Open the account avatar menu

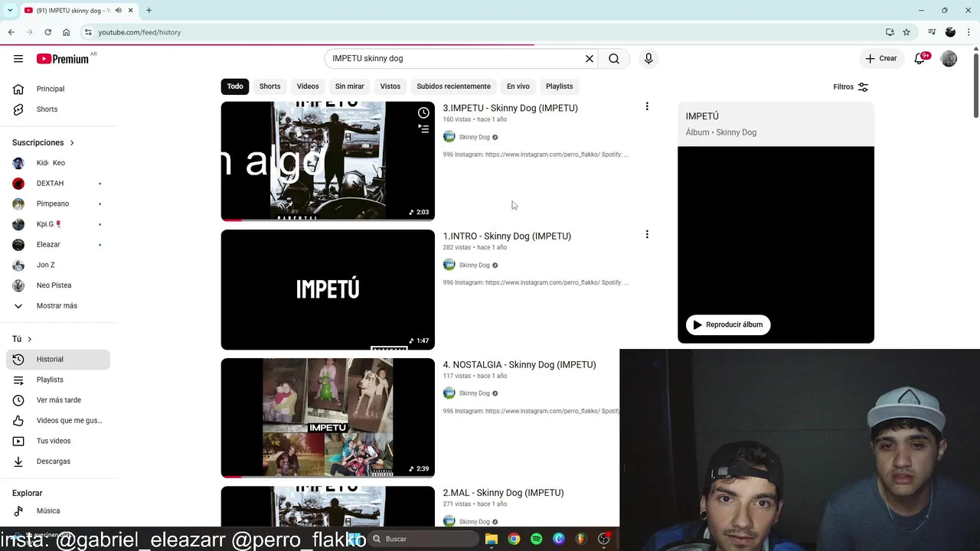[949, 59]
